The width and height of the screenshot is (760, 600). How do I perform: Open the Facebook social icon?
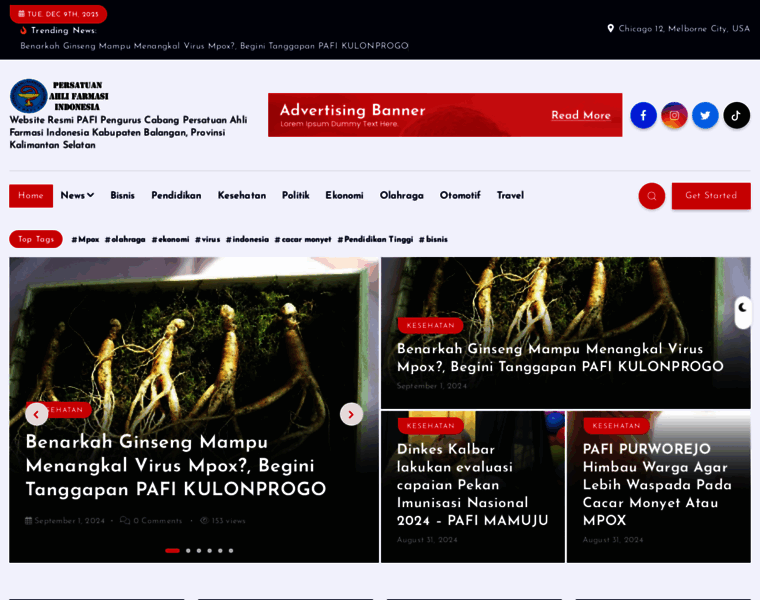tap(643, 115)
